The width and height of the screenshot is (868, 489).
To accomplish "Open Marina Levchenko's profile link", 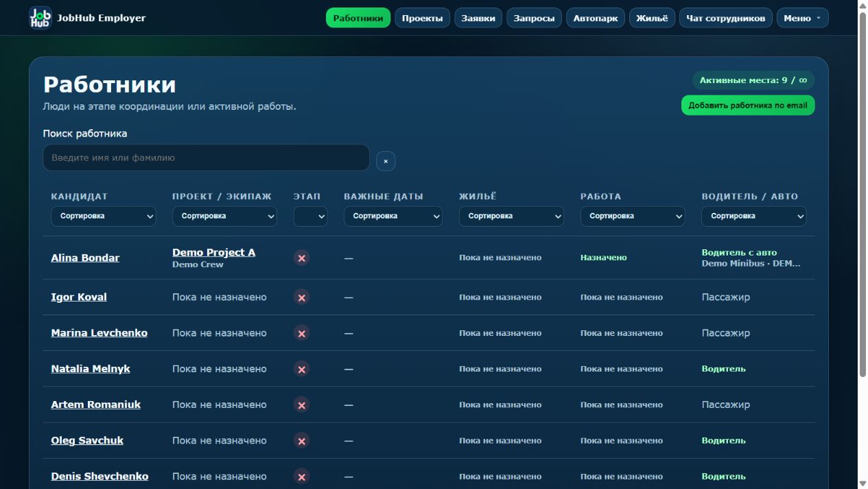I will click(99, 333).
